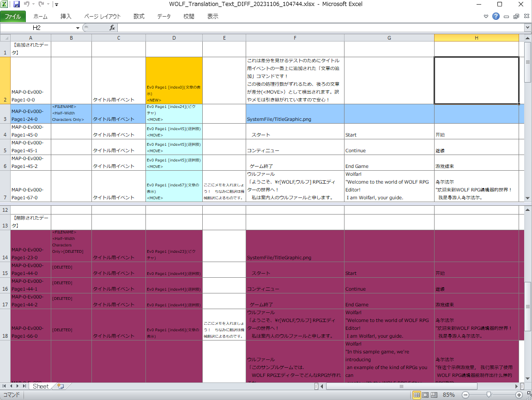The height and width of the screenshot is (400, 532).
Task: Go to last sheet navigation arrow
Action: click(x=24, y=386)
